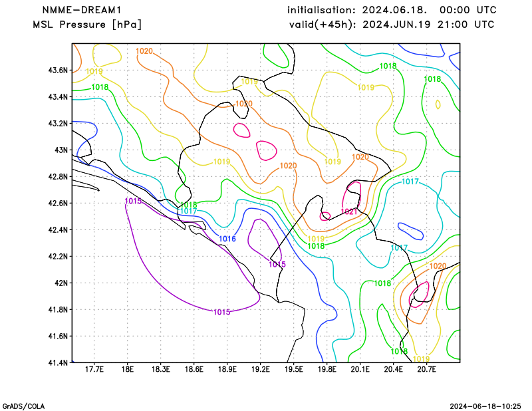Click the 42.6N latitude label
The height and width of the screenshot is (411, 532).
(58, 204)
